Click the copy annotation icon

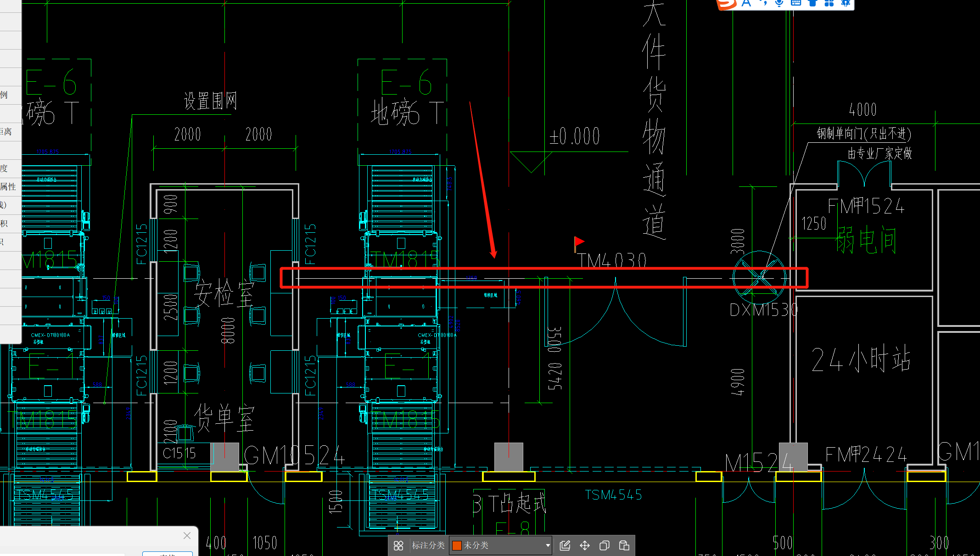[x=605, y=545]
